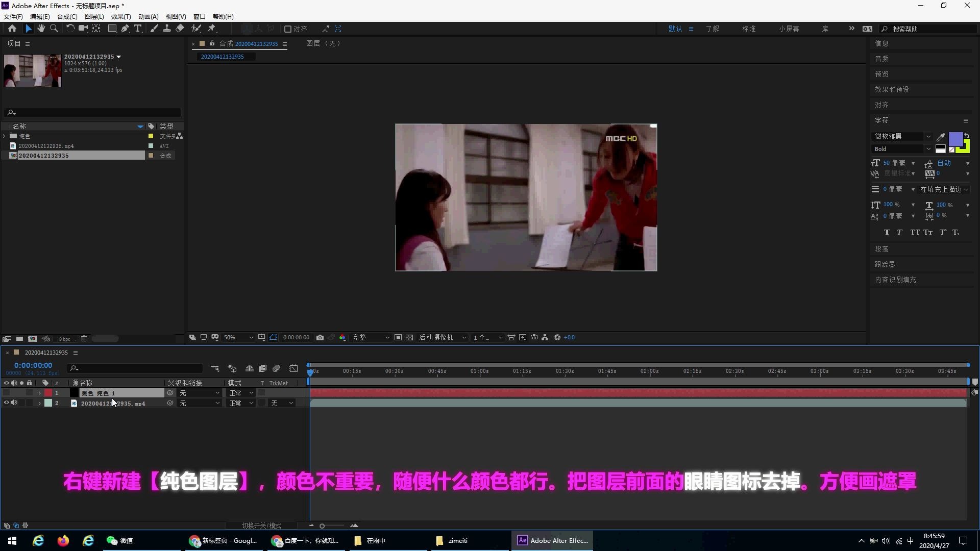Select the horizontal Type tool
This screenshot has height=551, width=980.
pyautogui.click(x=138, y=29)
